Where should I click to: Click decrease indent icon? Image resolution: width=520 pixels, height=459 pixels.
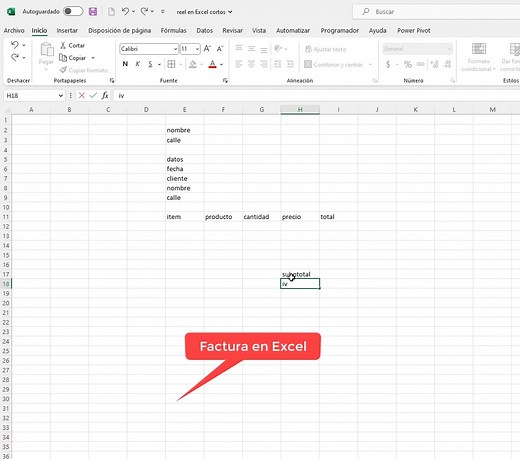(277, 64)
